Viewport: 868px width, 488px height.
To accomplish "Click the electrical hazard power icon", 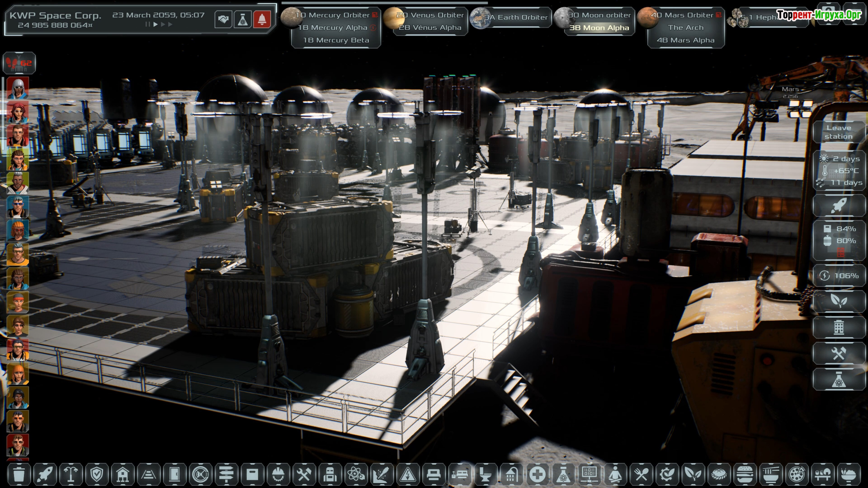I will point(408,474).
